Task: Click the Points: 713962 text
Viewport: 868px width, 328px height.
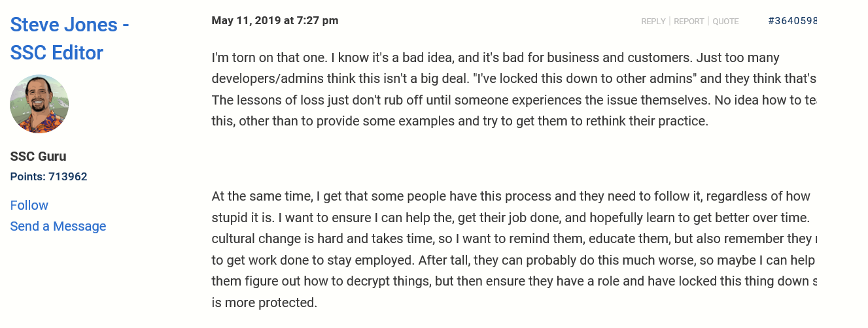Action: [x=48, y=176]
